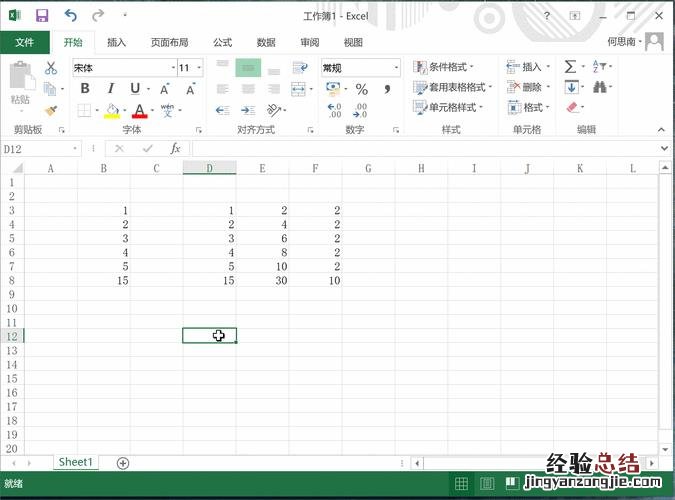675x500 pixels.
Task: Switch to 页面布局 Page Layout tab
Action: click(169, 42)
